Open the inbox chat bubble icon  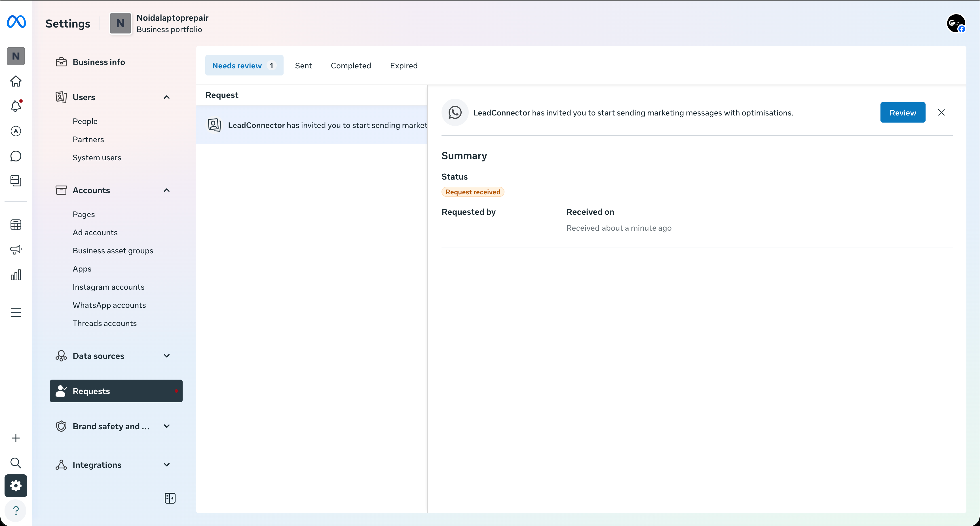coord(16,156)
